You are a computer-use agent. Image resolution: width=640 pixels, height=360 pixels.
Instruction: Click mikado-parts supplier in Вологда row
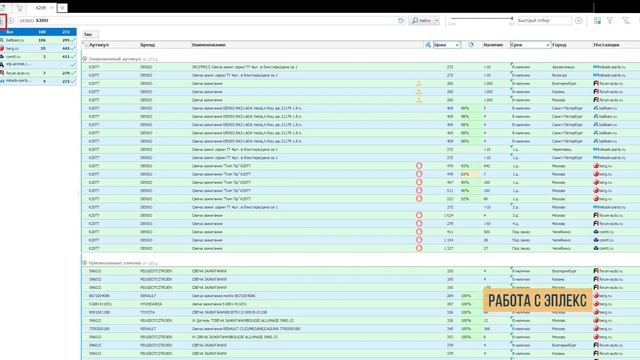[x=609, y=75]
